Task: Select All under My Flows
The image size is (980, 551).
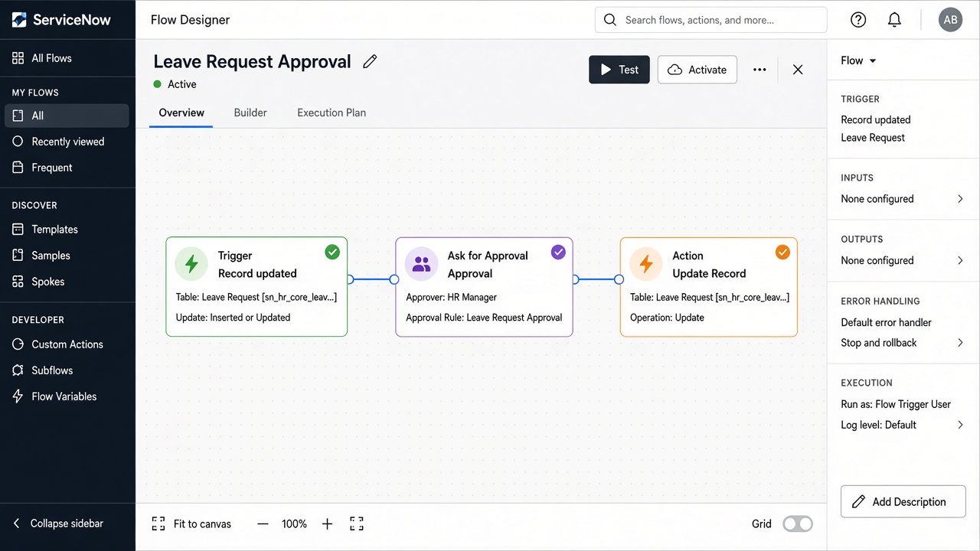Action: pos(67,116)
